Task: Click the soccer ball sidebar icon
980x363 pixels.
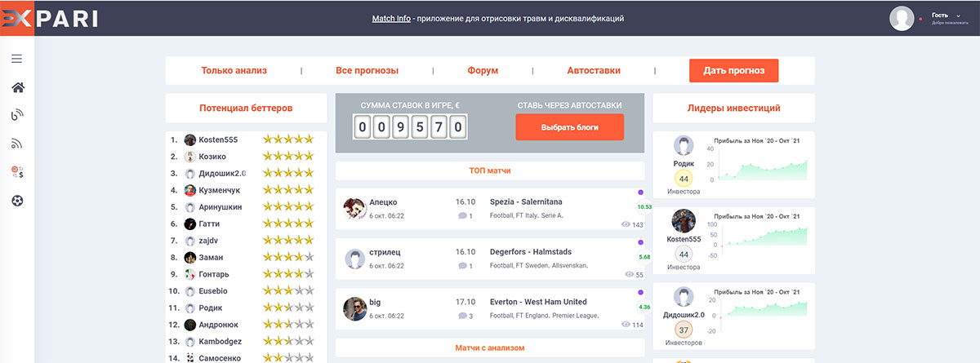Action: click(17, 200)
